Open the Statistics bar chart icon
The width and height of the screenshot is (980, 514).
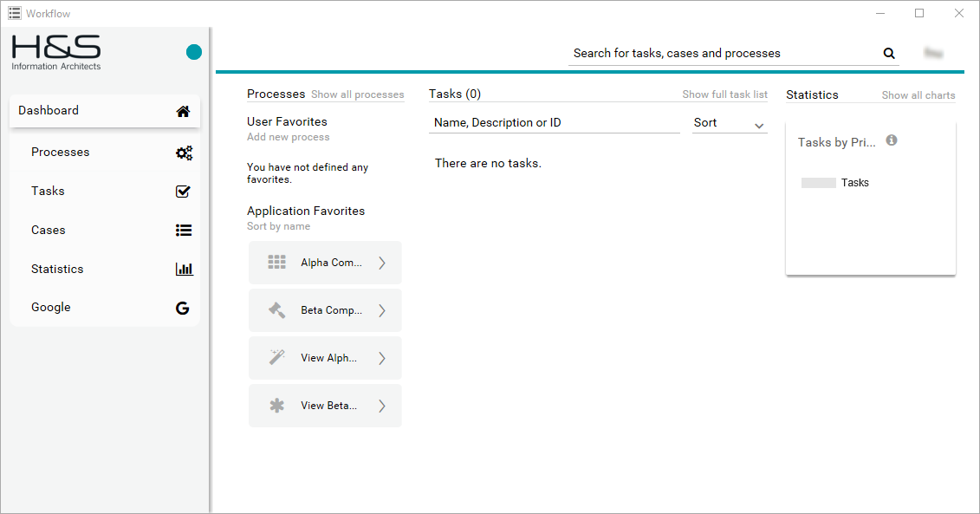(x=184, y=270)
